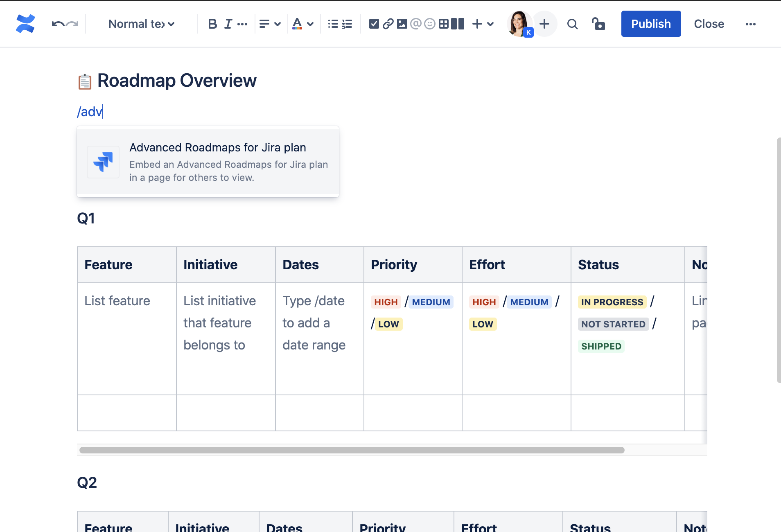
Task: Insert an emoji
Action: (430, 24)
